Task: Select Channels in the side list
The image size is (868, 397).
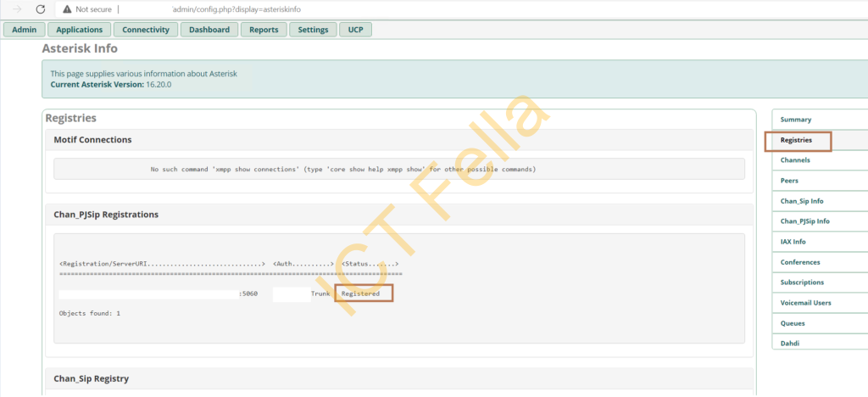Action: pos(820,160)
